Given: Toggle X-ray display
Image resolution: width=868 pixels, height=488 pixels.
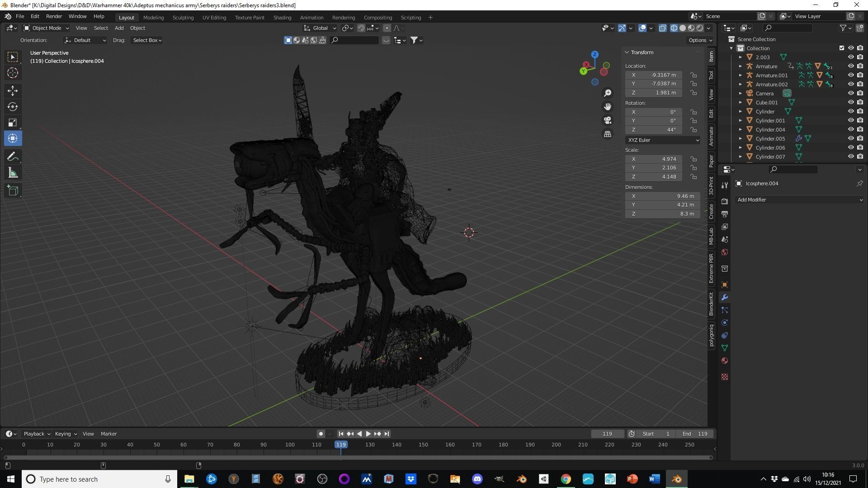Looking at the screenshot, I should click(x=662, y=28).
